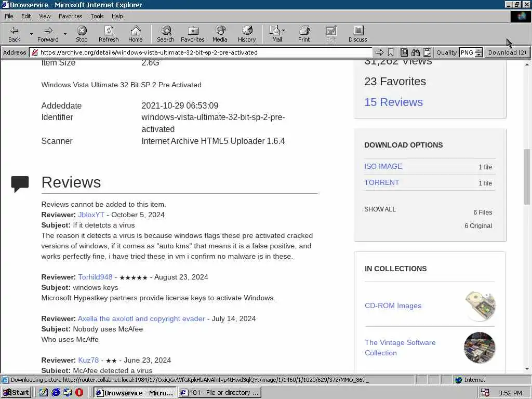
Task: Increase Quality with spinner up arrow
Action: [478, 50]
